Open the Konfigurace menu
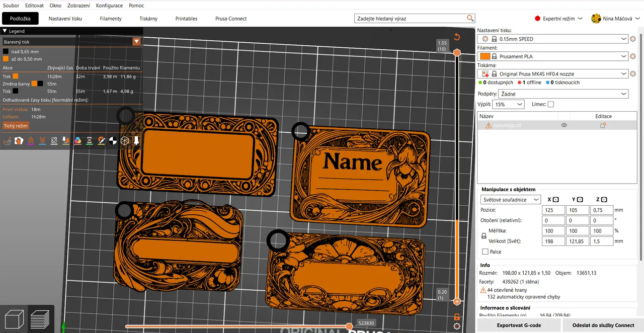The image size is (644, 333). point(109,6)
